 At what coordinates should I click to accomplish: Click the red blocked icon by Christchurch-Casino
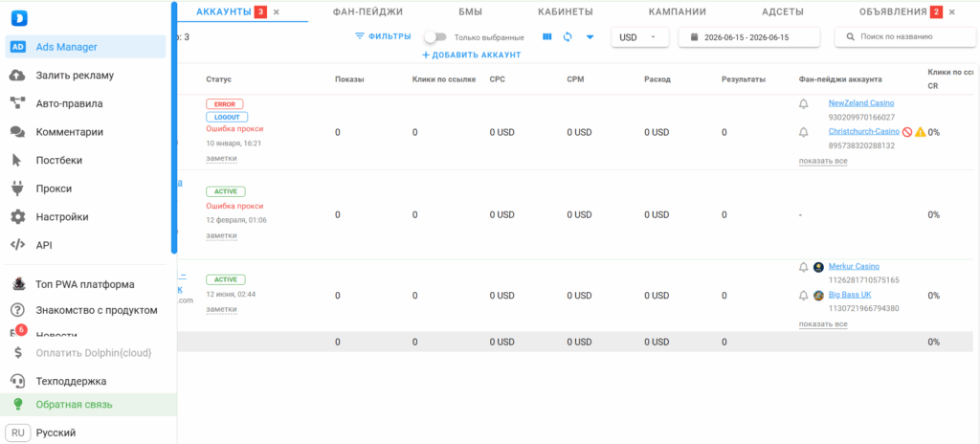[x=907, y=132]
